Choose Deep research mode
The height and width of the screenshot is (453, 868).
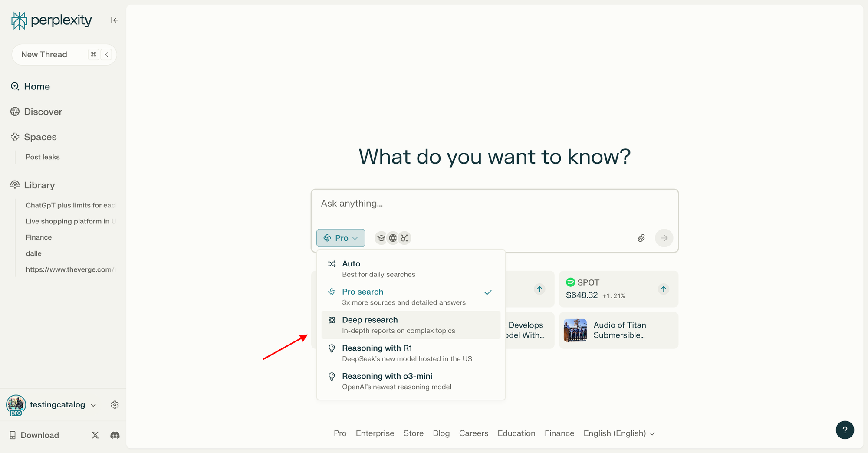[411, 325]
